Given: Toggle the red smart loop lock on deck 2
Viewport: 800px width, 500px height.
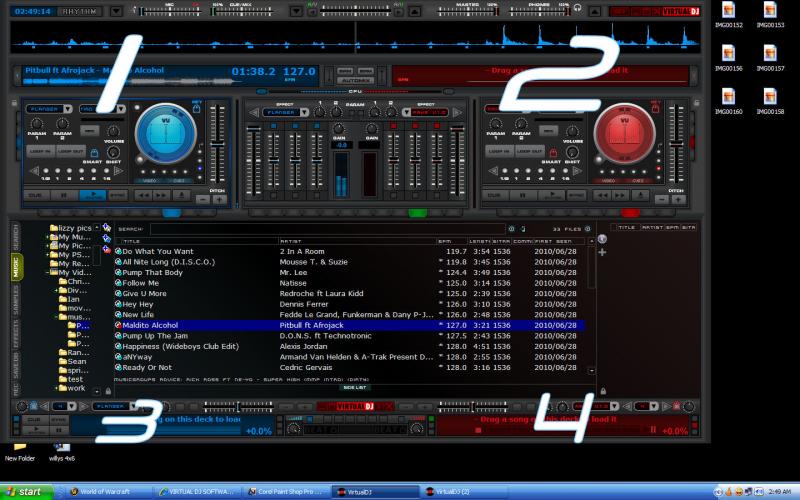Looking at the screenshot, I should [554, 153].
